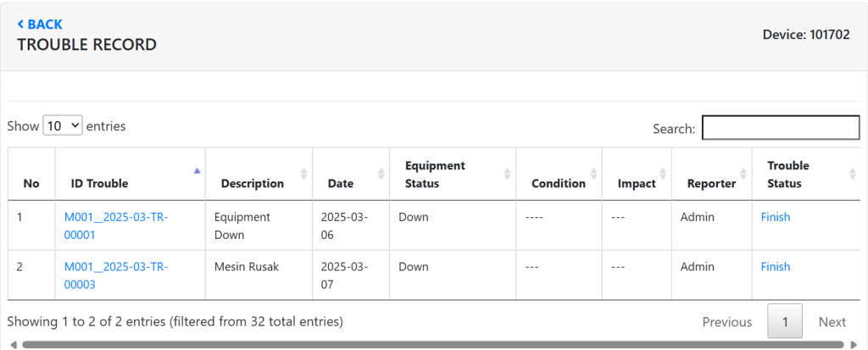Sort by Equipment Status column arrows

507,174
